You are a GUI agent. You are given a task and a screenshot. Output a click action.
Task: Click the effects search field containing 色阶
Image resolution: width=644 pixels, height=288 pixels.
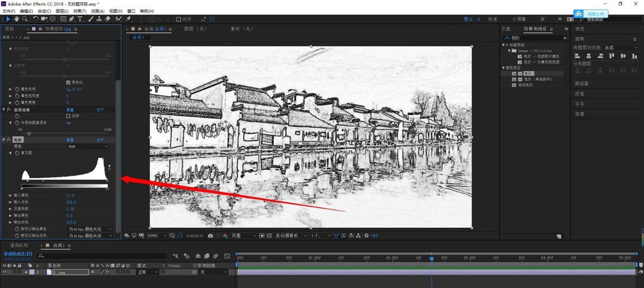pos(534,38)
